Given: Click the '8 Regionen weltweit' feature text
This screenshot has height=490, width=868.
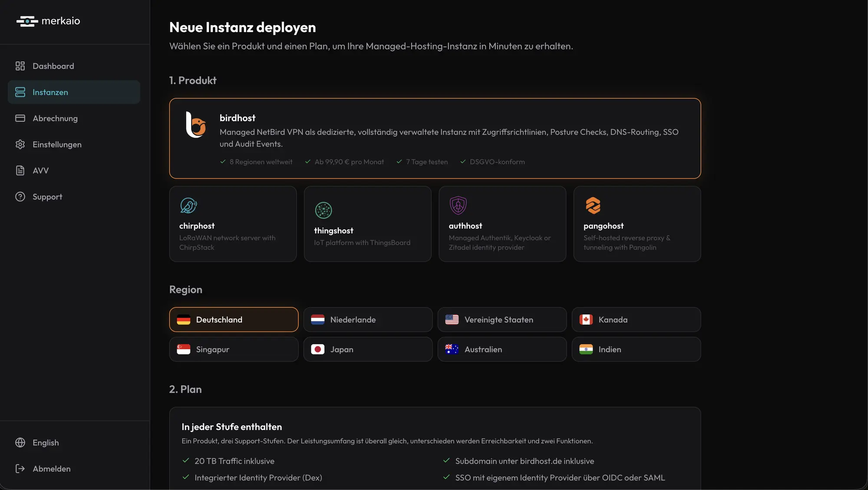Looking at the screenshot, I should click(261, 162).
